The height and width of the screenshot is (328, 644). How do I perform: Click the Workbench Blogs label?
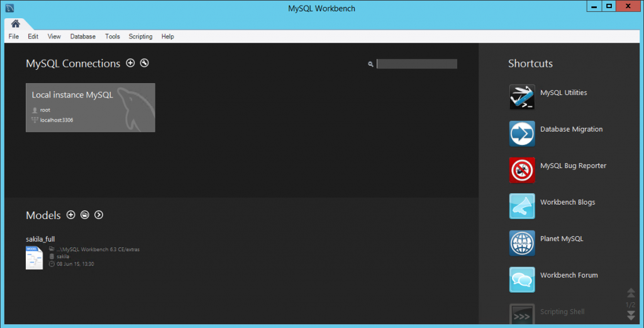tap(568, 202)
